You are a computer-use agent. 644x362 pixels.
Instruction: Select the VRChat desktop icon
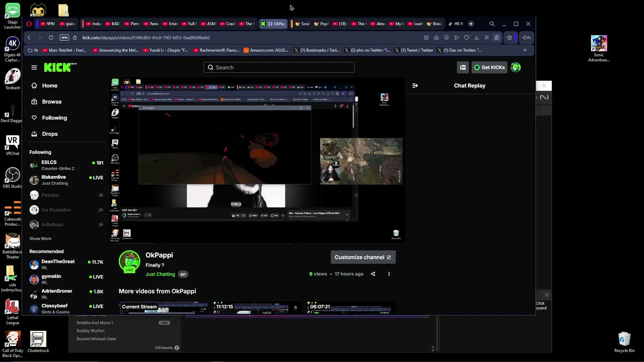pyautogui.click(x=13, y=145)
